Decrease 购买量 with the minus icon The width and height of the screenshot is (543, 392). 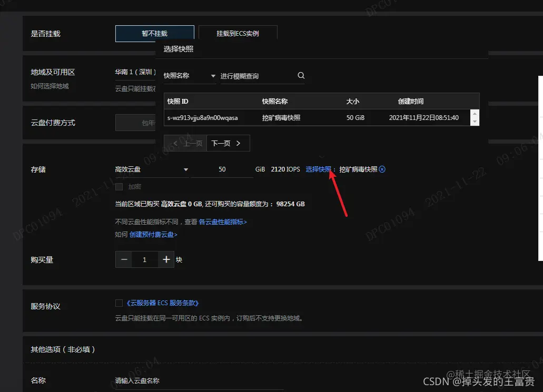123,259
